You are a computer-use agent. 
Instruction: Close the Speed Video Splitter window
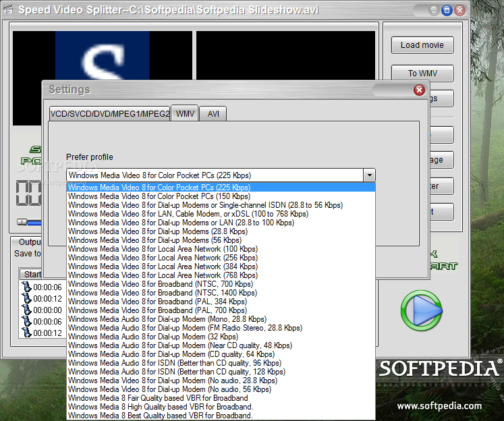[460, 10]
